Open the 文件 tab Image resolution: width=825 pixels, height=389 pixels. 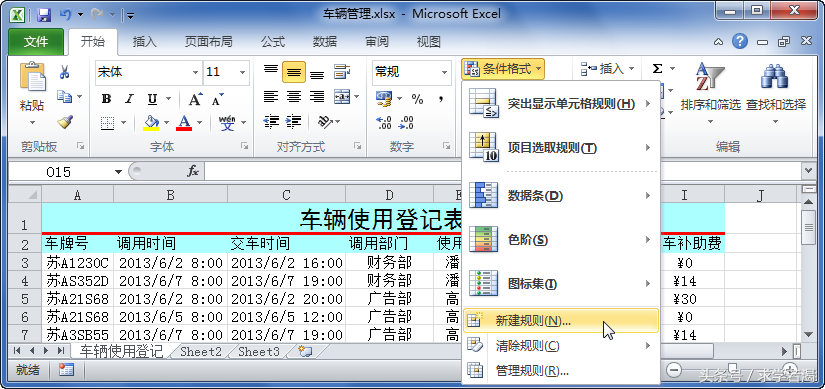[x=36, y=42]
